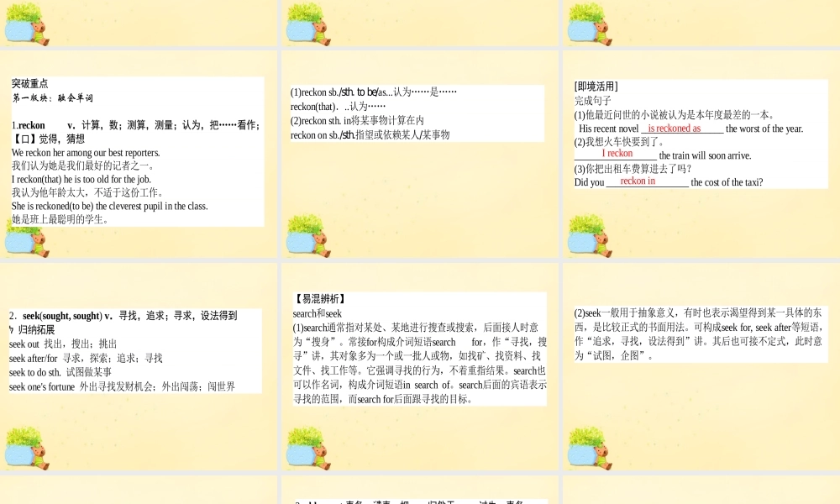Click the translation 我认为他年龄太大，不适于这份工作。
840x504 pixels.
pyautogui.click(x=88, y=193)
